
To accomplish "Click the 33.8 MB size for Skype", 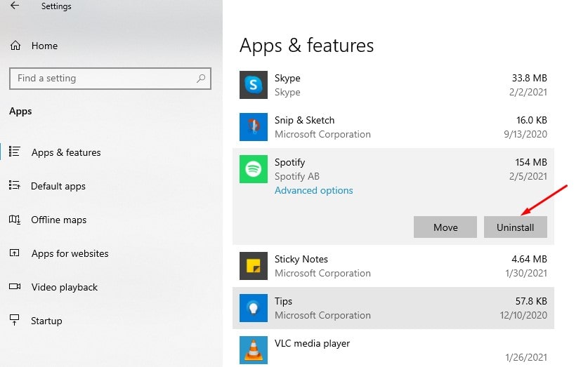I will tap(529, 78).
